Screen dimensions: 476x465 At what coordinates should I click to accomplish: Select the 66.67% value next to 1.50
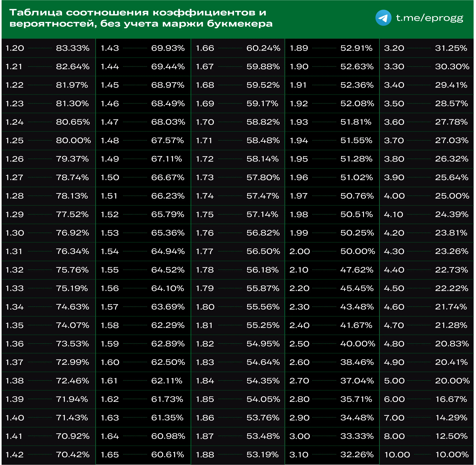(x=168, y=177)
